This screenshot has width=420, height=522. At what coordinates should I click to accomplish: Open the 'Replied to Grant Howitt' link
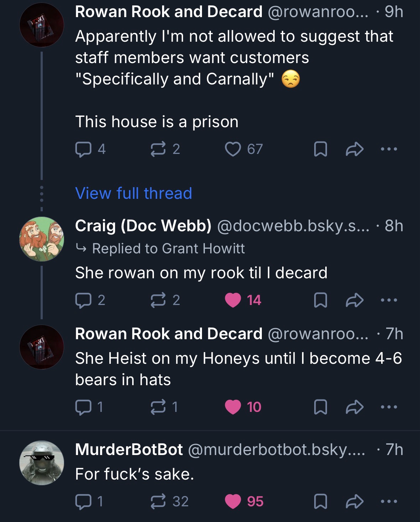click(x=168, y=248)
